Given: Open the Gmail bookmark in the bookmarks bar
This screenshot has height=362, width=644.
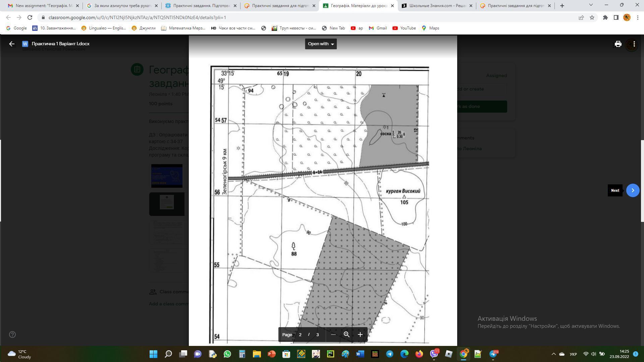Looking at the screenshot, I should tap(378, 28).
